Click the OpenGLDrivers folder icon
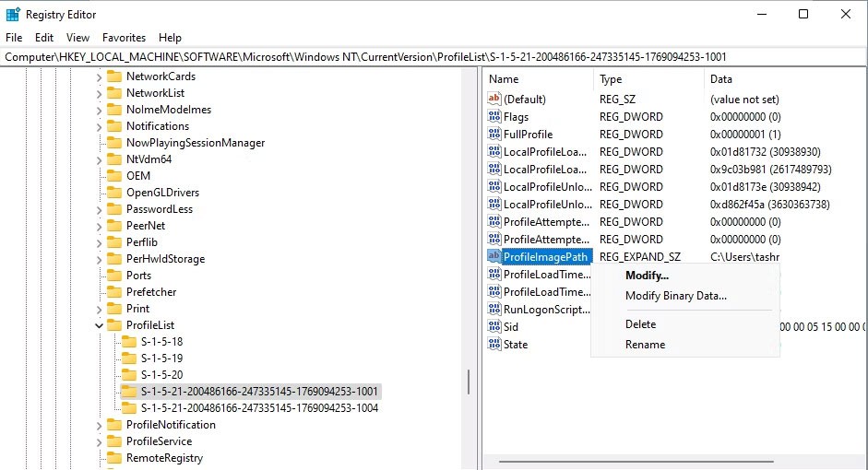 click(114, 193)
